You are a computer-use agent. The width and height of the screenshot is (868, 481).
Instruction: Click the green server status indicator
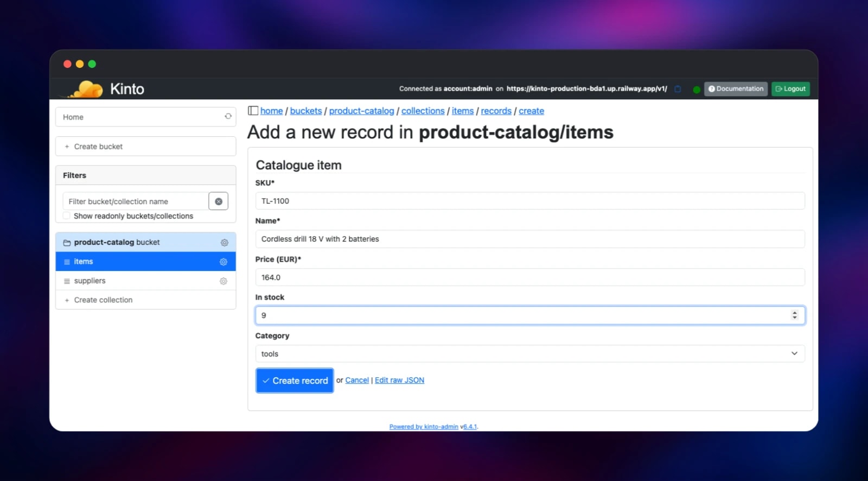[696, 90]
